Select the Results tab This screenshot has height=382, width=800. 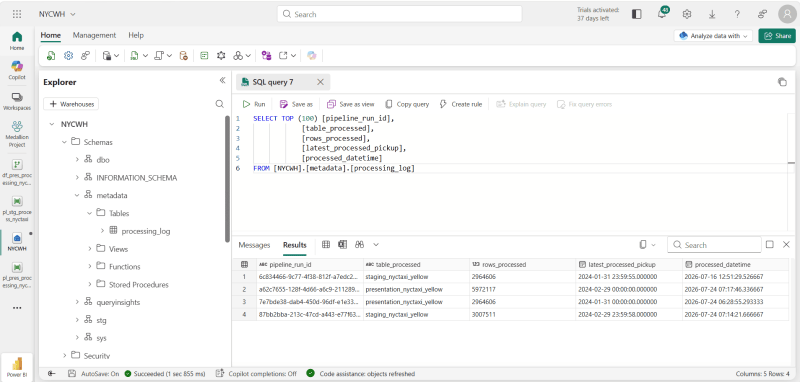coord(295,245)
